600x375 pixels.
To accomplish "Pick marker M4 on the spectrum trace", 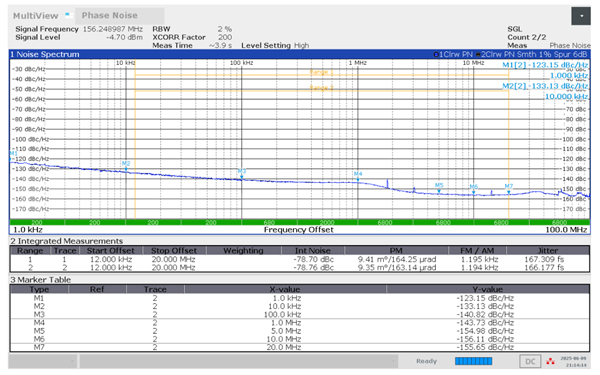I will [x=358, y=176].
